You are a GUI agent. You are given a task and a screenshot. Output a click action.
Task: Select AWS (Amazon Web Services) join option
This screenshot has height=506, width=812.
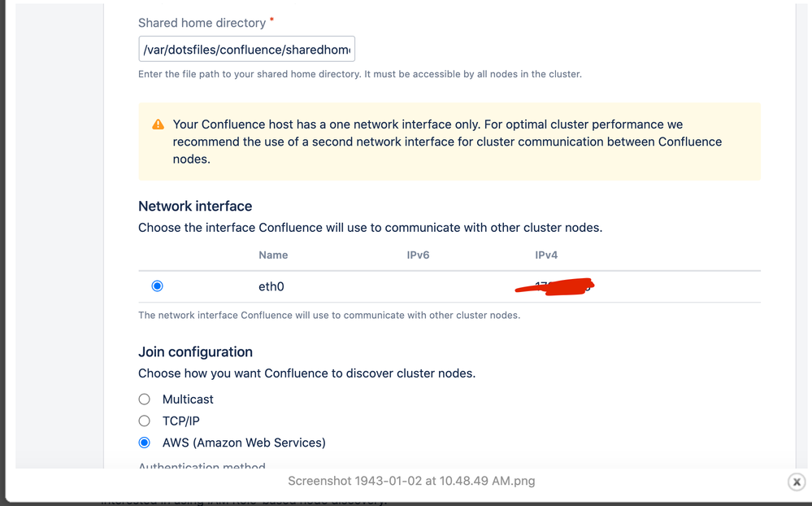(x=145, y=443)
